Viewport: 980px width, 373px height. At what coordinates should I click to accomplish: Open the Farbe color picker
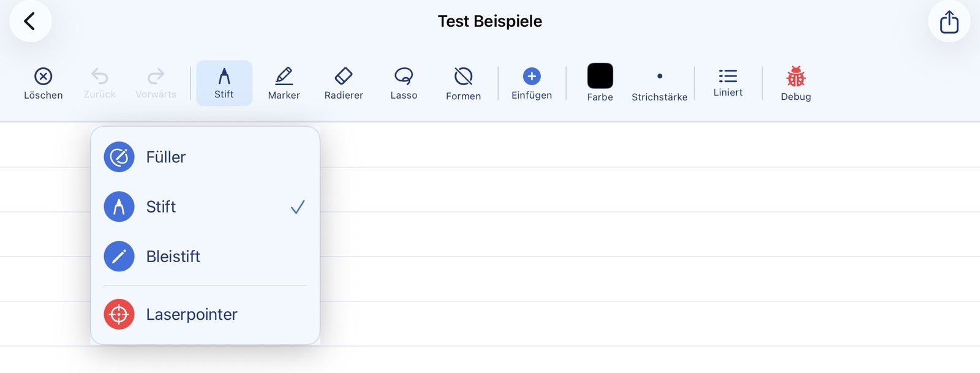599,83
